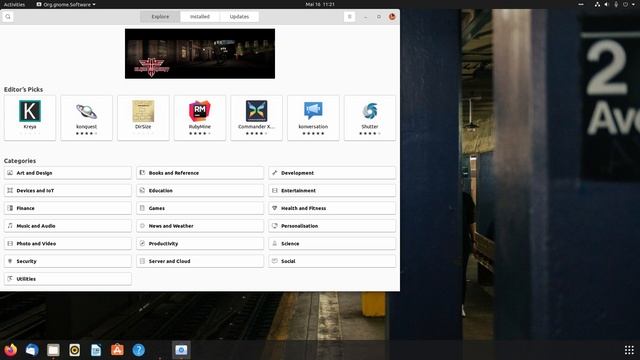The width and height of the screenshot is (640, 360).
Task: Browse the Books and Reference category
Action: tap(200, 173)
